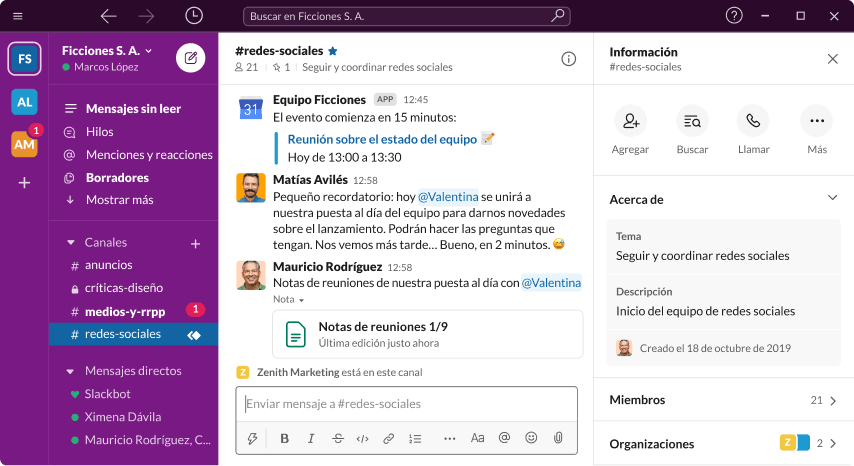Viewport: 854px width, 466px height.
Task: Open more formatting options (three dots) in composer
Action: 449,438
